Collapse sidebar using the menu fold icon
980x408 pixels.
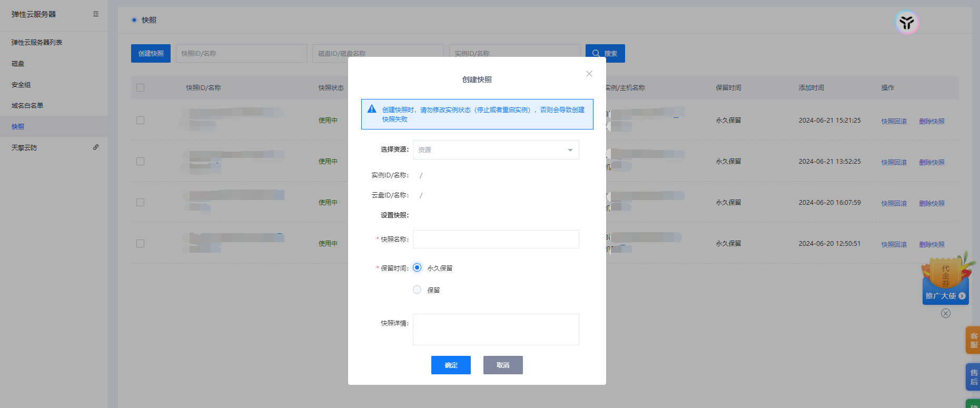96,14
